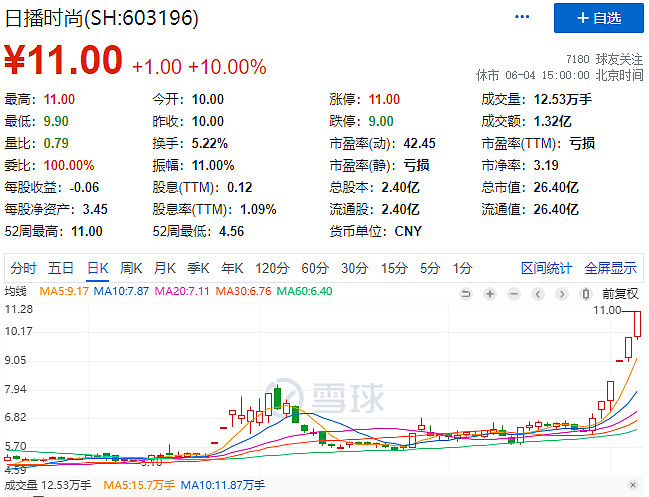Click the change value +1.00
Image resolution: width=649 pixels, height=497 pixels.
[x=157, y=67]
